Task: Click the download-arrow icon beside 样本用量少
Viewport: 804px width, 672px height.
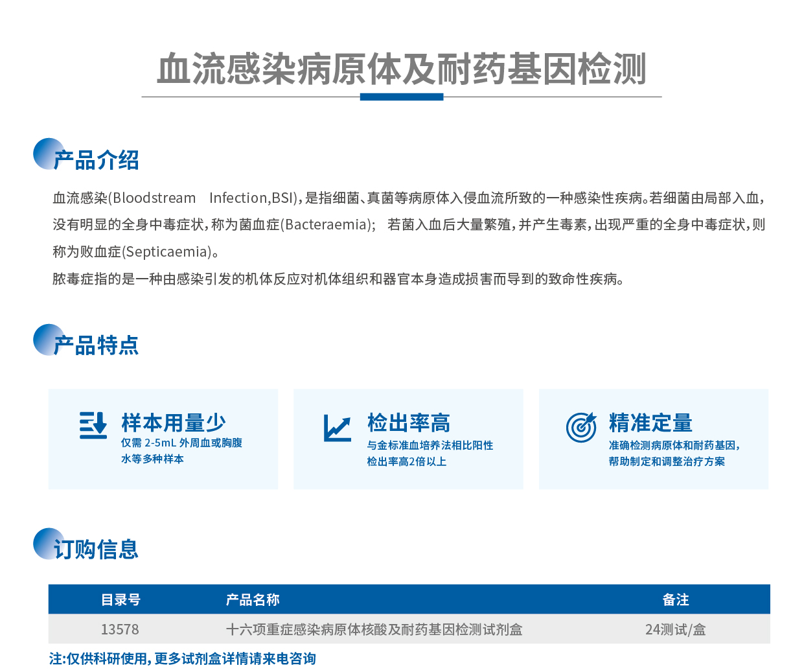Action: click(93, 425)
